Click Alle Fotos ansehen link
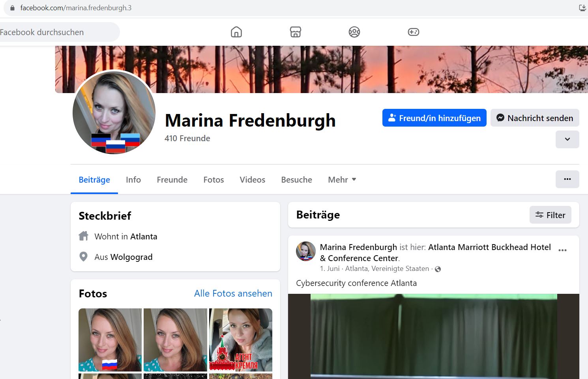The width and height of the screenshot is (588, 379). pos(233,293)
